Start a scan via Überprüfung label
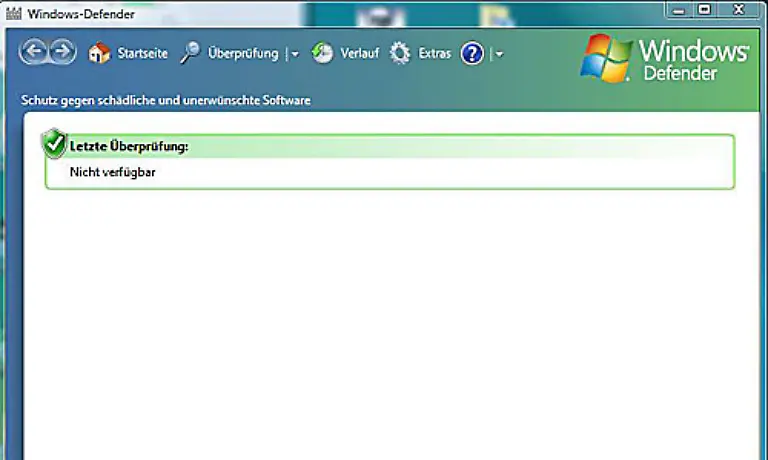The image size is (768, 460). coord(243,53)
